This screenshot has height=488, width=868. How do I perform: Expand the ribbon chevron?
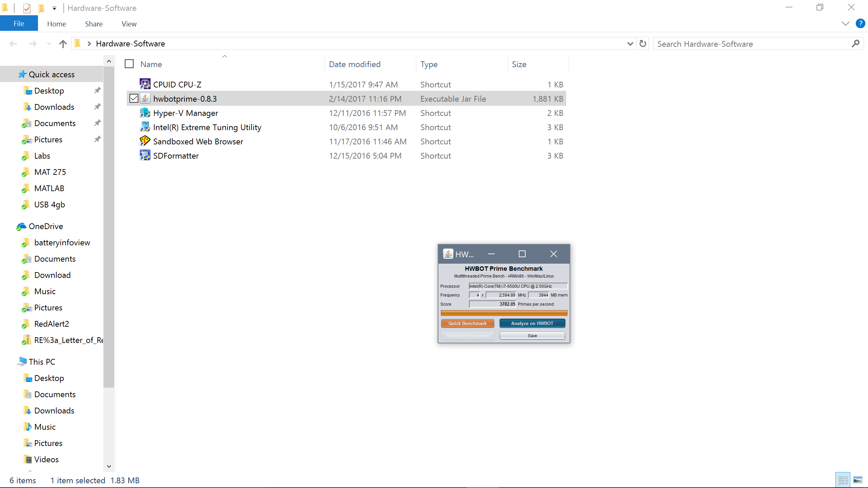point(845,23)
